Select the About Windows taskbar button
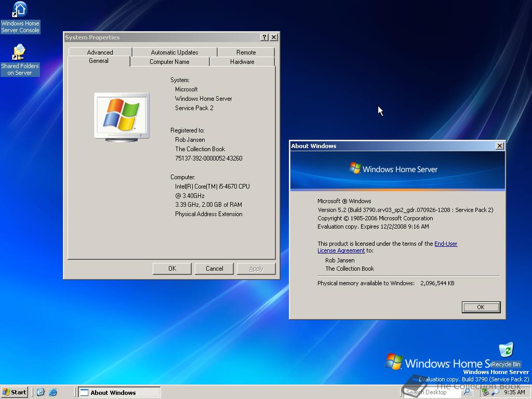 pyautogui.click(x=119, y=393)
